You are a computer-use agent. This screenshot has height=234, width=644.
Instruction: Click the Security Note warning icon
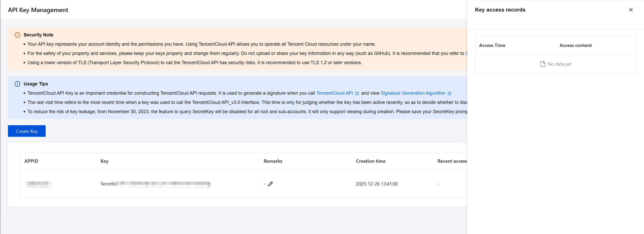click(x=17, y=35)
